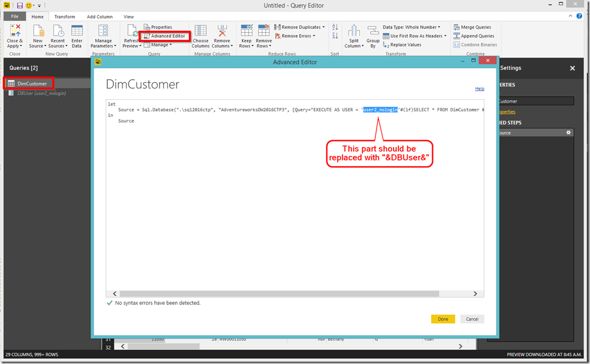The height and width of the screenshot is (364, 590).
Task: Sort descending with the Z-A icon
Action: [x=335, y=36]
